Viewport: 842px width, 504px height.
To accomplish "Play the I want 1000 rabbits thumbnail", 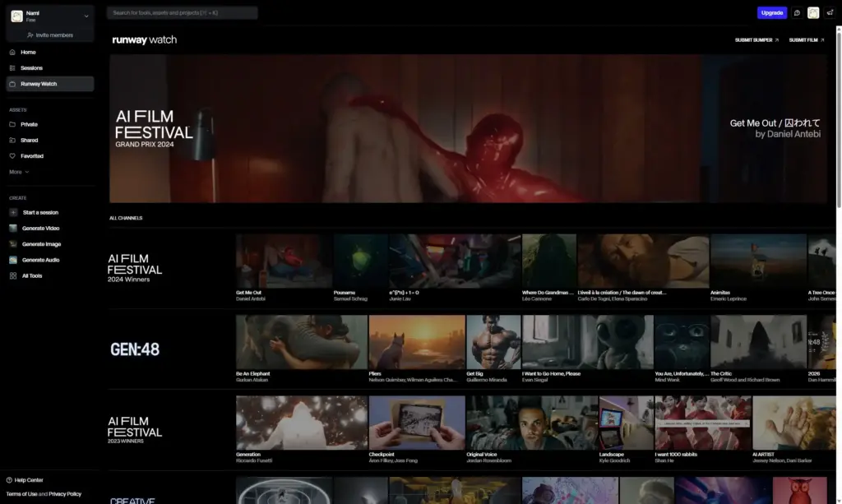I will point(703,423).
